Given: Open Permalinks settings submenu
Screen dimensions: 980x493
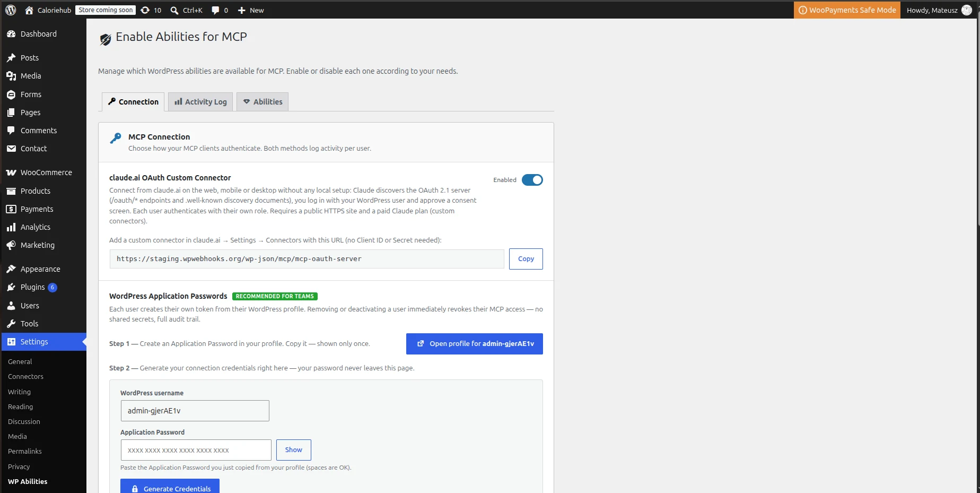Looking at the screenshot, I should [25, 451].
